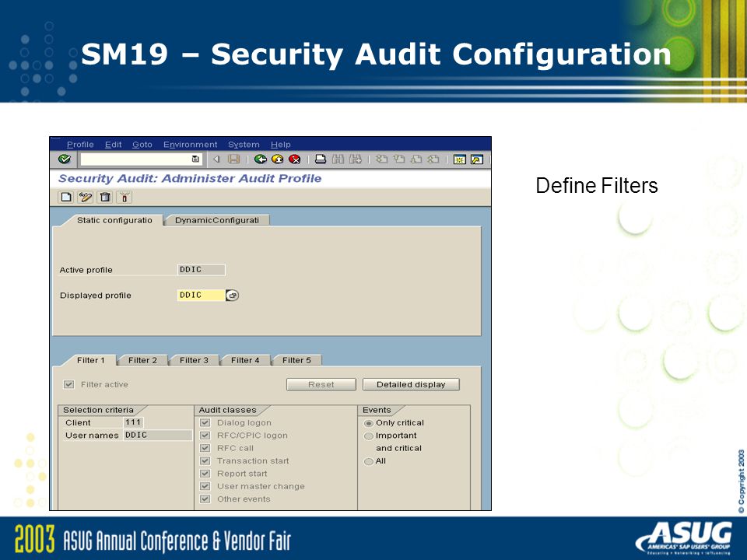Toggle the Other events checkbox

tap(205, 499)
